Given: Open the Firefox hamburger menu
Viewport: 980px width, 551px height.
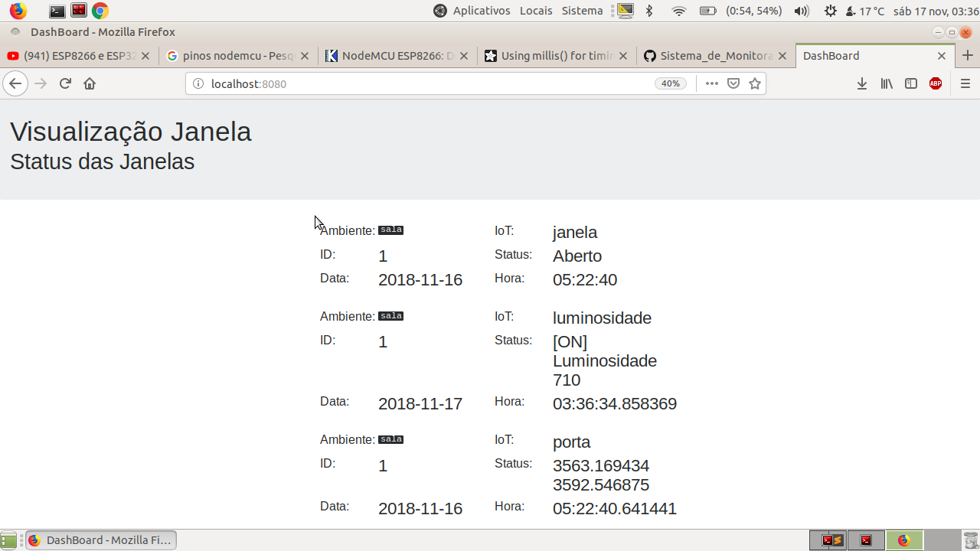Looking at the screenshot, I should point(965,83).
